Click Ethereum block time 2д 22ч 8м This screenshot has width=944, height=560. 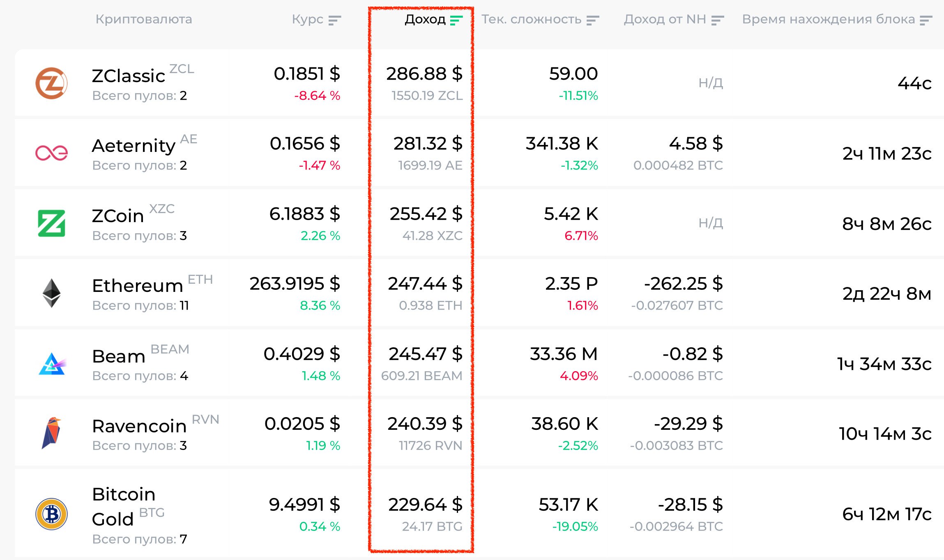pos(887,294)
